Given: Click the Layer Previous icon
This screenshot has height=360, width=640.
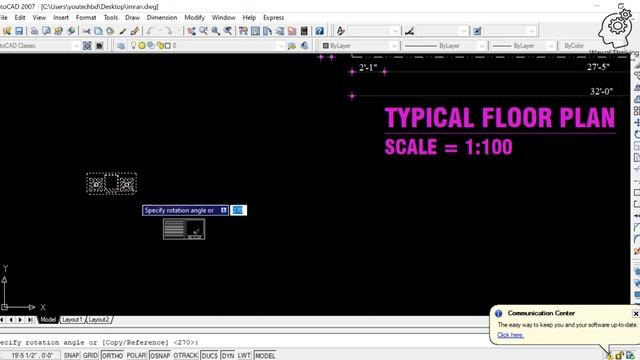Looking at the screenshot, I should pos(304,46).
